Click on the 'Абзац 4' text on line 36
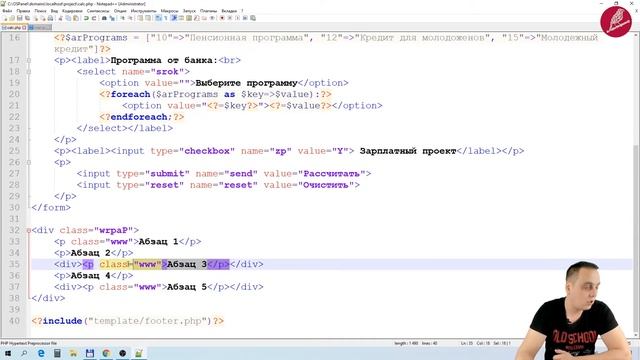 [x=91, y=276]
